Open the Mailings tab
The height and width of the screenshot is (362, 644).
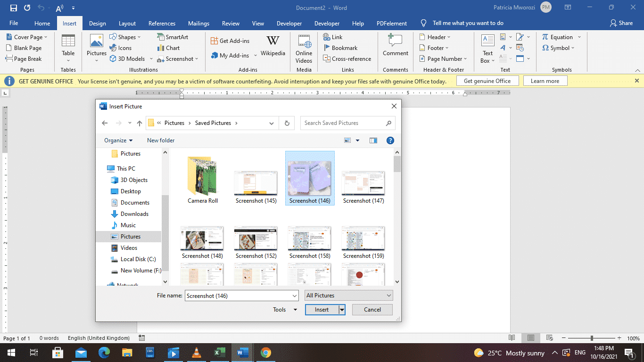[x=198, y=23]
